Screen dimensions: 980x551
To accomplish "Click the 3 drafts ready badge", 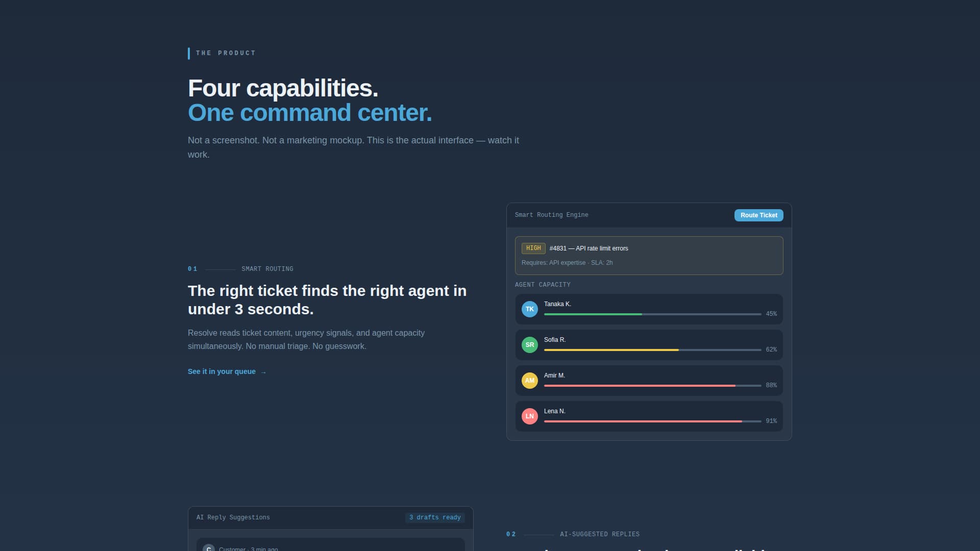I will [x=435, y=517].
